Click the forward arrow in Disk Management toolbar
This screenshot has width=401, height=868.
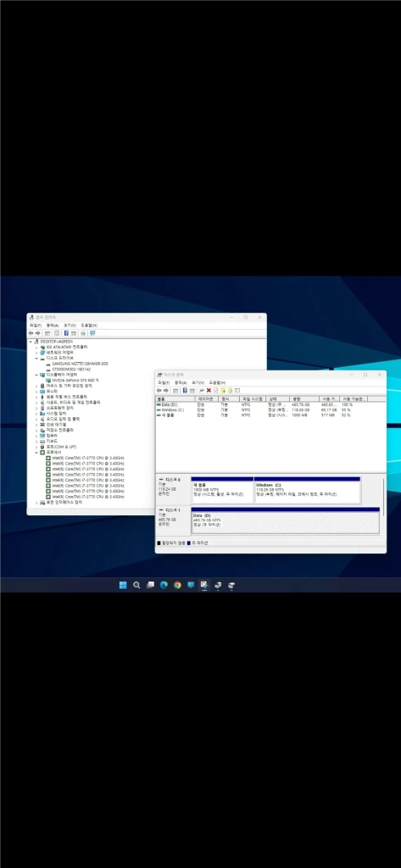165,390
